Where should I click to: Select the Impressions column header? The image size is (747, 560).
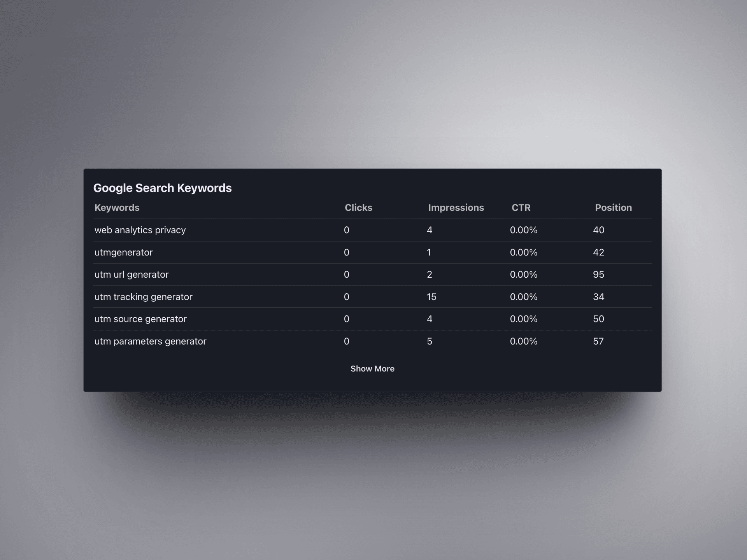click(x=456, y=208)
